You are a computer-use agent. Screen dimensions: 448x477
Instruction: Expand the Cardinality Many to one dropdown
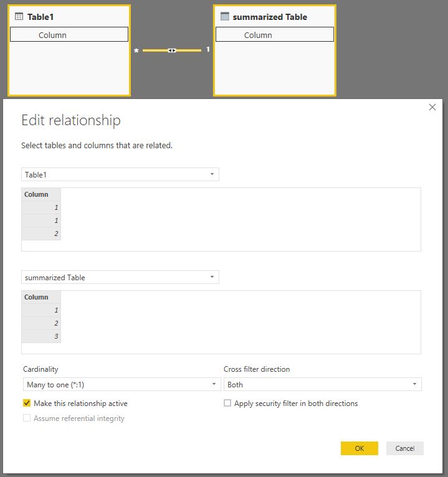[122, 384]
